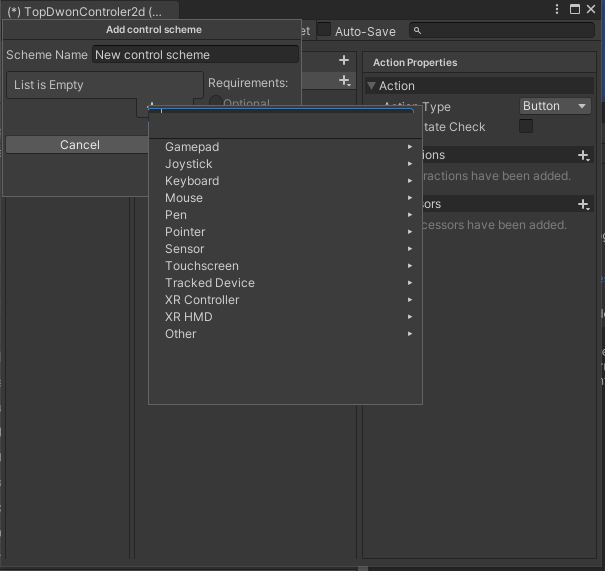Toggle the Auto-Save checkbox

pos(324,30)
